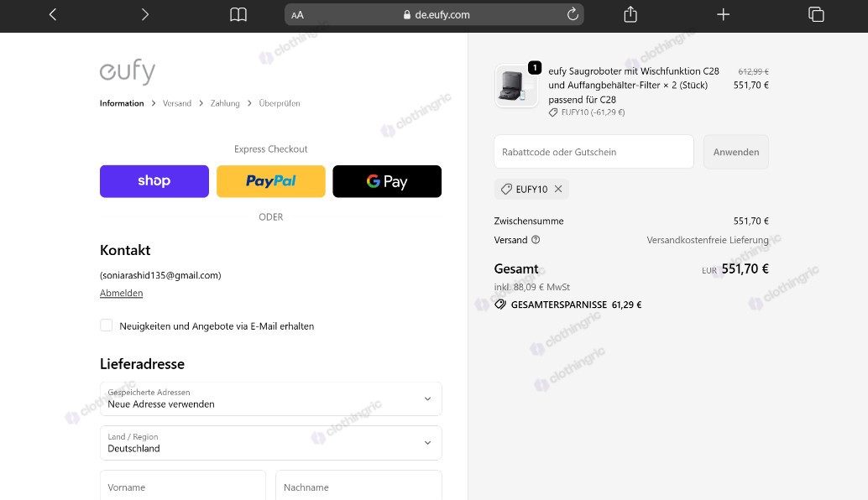
Task: Click the Versandkostenfreie Lieferung text
Action: pos(708,240)
